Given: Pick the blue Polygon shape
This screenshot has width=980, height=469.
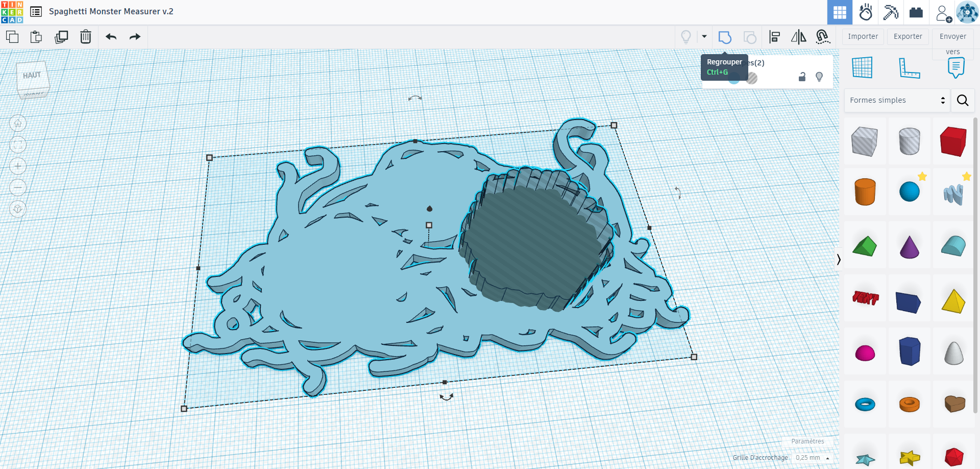Looking at the screenshot, I should [909, 351].
